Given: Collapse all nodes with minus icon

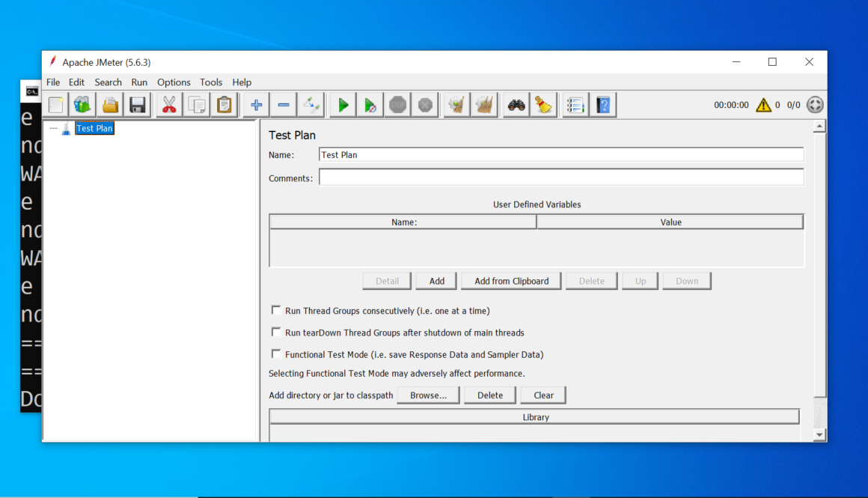Looking at the screenshot, I should pyautogui.click(x=284, y=106).
